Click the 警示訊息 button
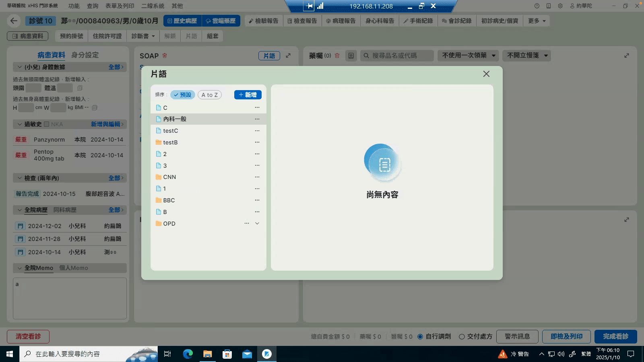This screenshot has height=362, width=644. [517, 337]
